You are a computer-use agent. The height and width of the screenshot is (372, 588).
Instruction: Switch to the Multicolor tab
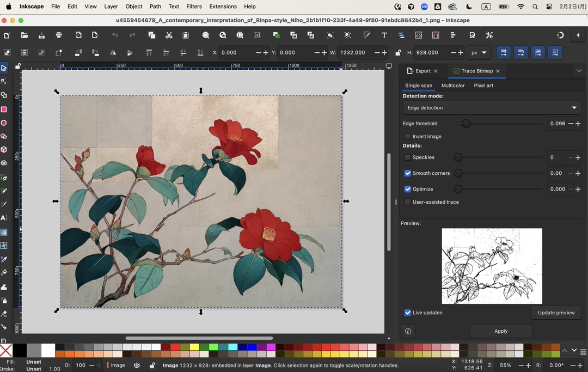click(x=452, y=86)
